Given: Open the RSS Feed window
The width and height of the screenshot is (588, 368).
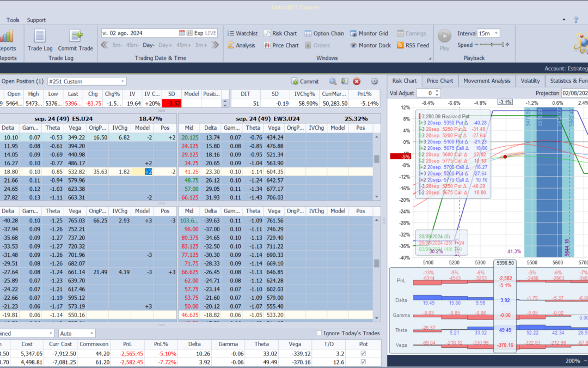Looking at the screenshot, I should pos(413,45).
